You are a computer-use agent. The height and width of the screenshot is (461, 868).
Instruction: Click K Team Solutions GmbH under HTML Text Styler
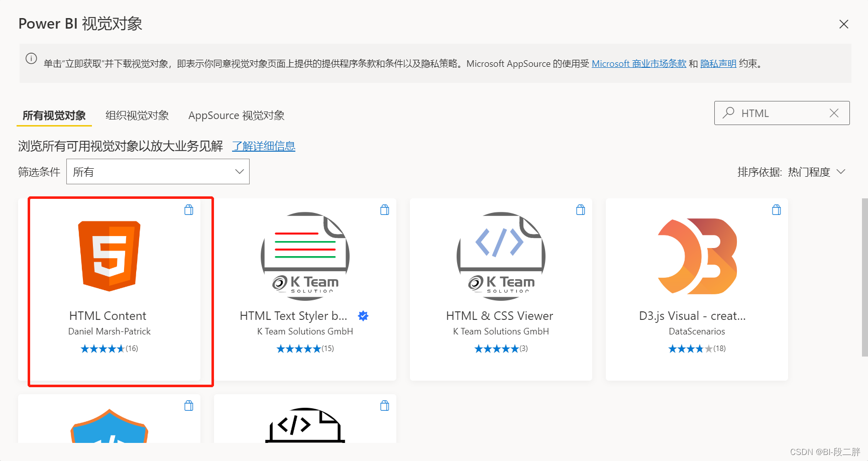[x=305, y=331]
